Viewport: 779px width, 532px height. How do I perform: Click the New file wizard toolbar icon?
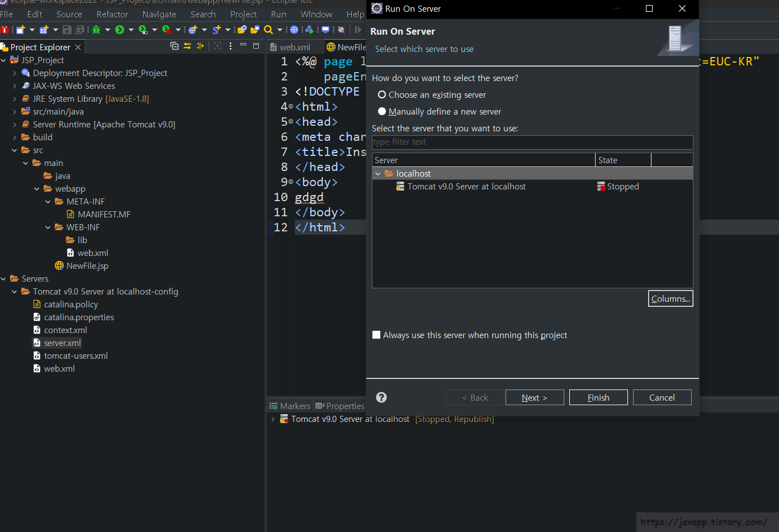[21, 30]
